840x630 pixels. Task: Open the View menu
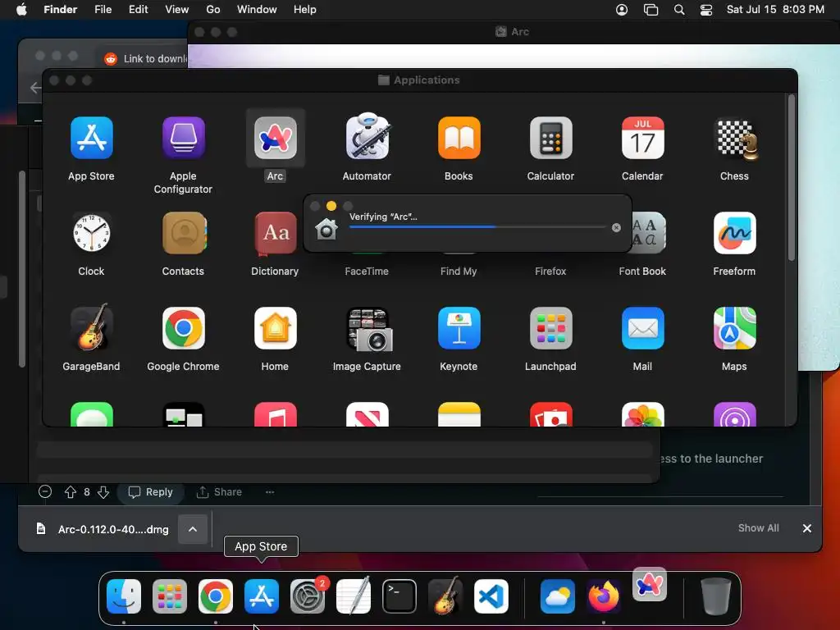[177, 10]
